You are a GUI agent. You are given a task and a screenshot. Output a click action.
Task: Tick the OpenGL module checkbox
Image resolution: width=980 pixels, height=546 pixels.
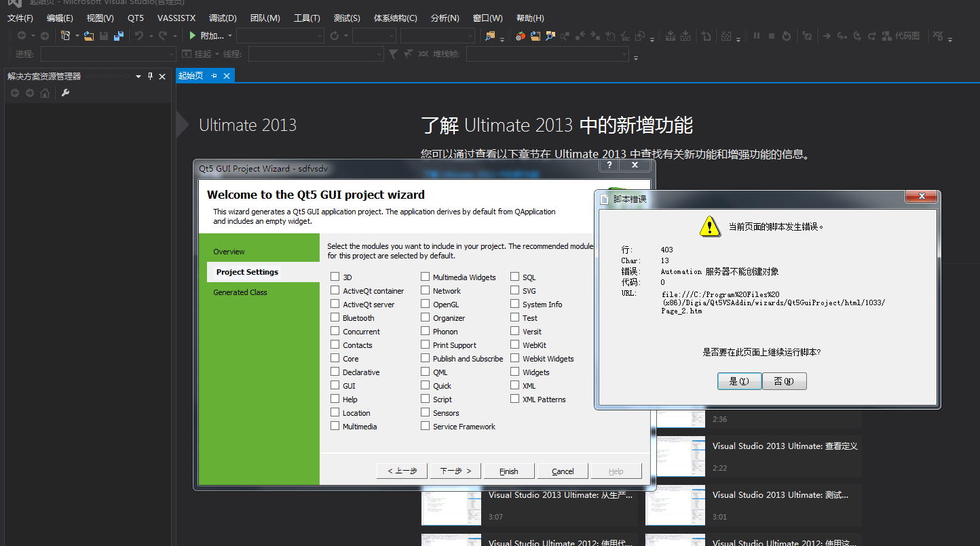pyautogui.click(x=425, y=304)
